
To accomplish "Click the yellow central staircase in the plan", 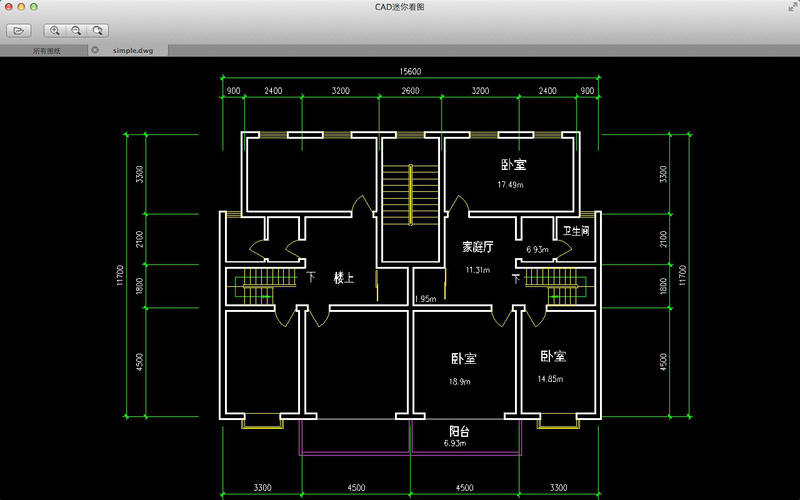I will coord(411,195).
